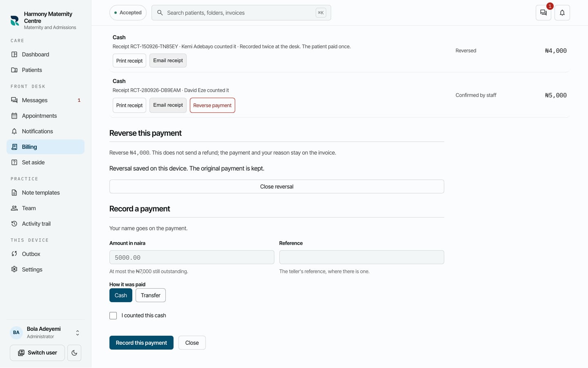The width and height of the screenshot is (588, 368).
Task: Click the Switch user button
Action: pos(37,353)
